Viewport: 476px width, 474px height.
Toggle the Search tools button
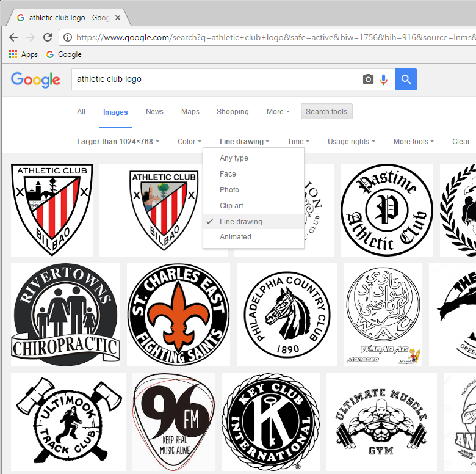coord(326,112)
